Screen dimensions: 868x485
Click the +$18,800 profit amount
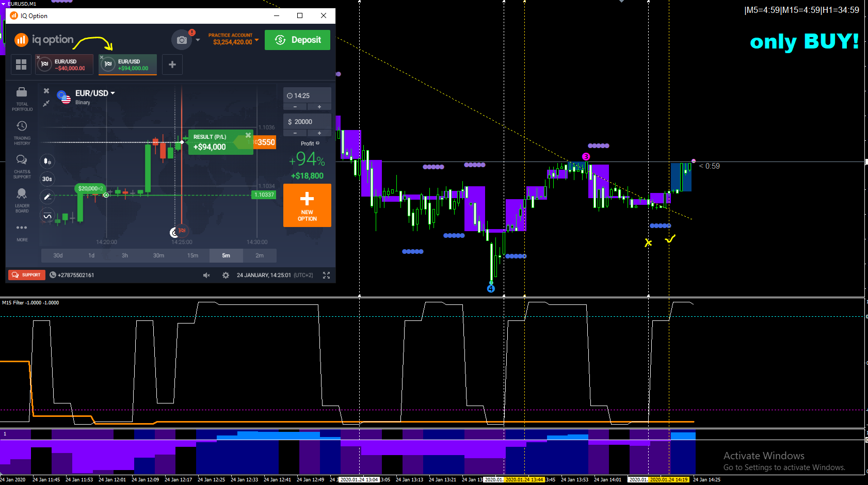click(x=307, y=175)
